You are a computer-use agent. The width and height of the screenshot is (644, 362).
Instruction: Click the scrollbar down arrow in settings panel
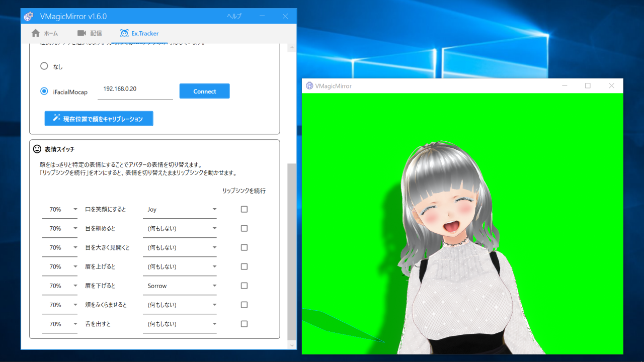coord(291,345)
